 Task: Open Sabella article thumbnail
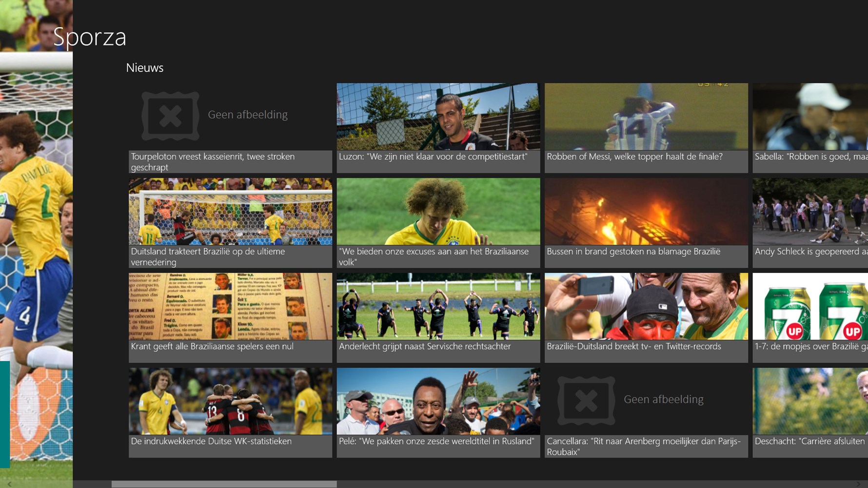tap(810, 117)
